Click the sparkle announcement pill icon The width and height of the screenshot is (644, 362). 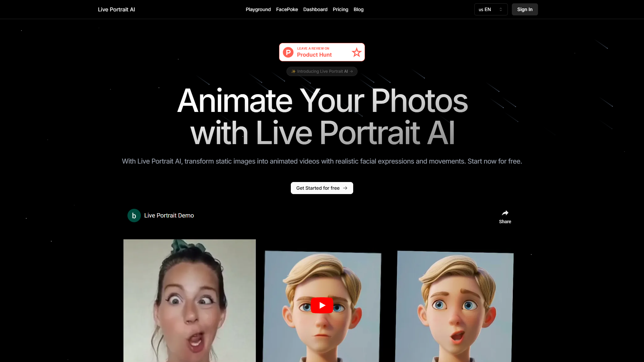293,71
